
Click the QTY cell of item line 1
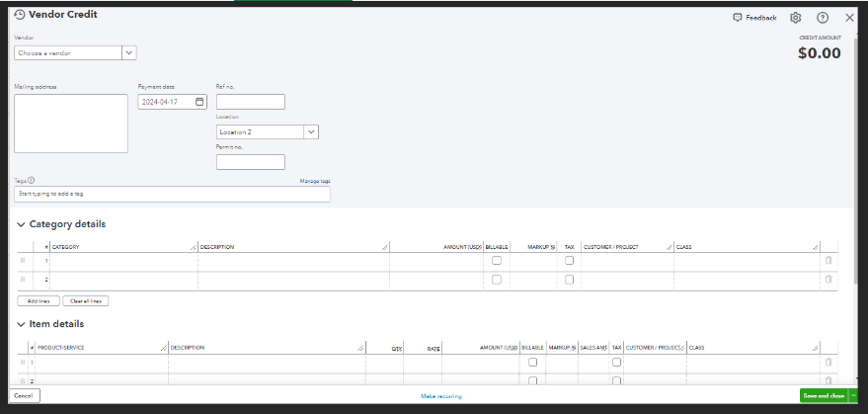coord(384,362)
